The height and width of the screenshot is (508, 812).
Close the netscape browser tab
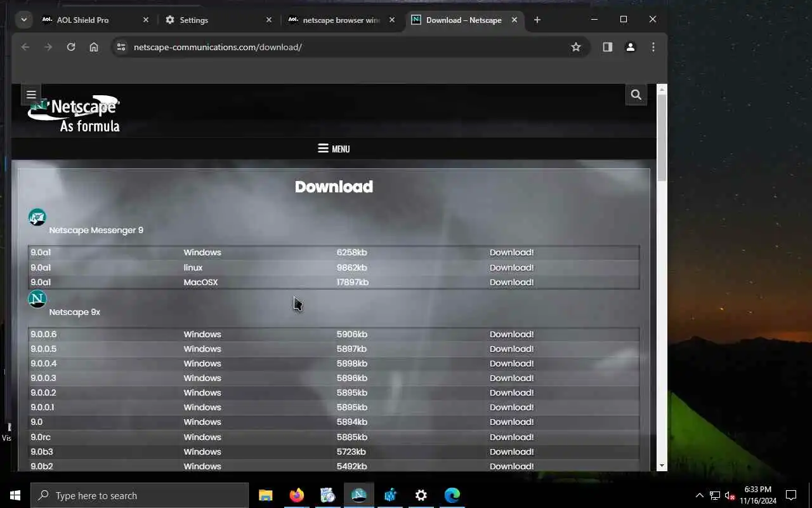391,20
